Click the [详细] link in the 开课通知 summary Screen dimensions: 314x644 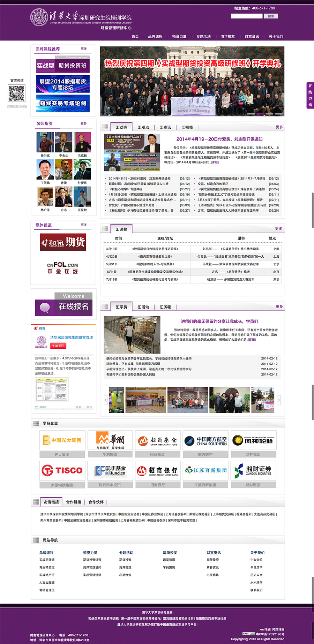point(215,162)
